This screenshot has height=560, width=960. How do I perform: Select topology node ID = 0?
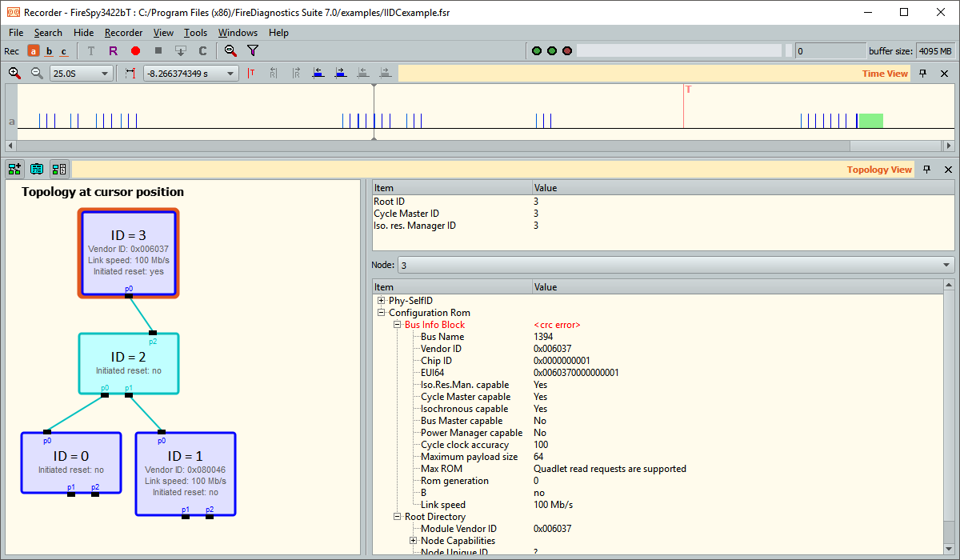coord(71,463)
